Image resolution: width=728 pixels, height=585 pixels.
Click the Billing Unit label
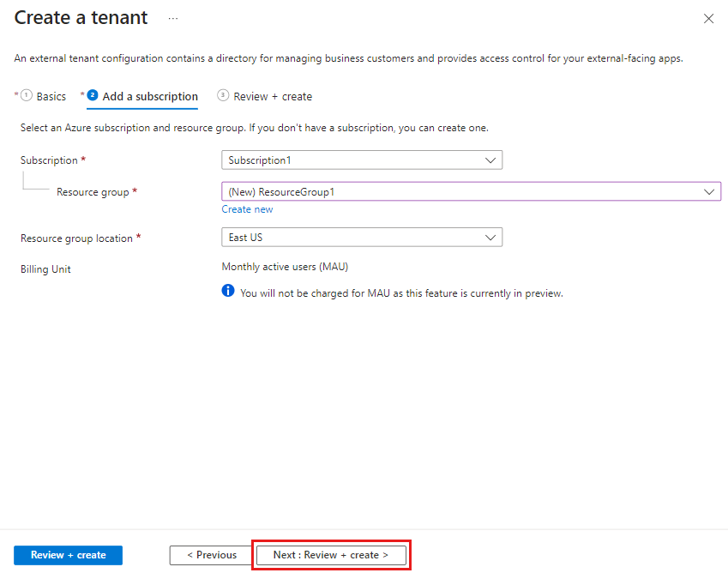coord(45,269)
